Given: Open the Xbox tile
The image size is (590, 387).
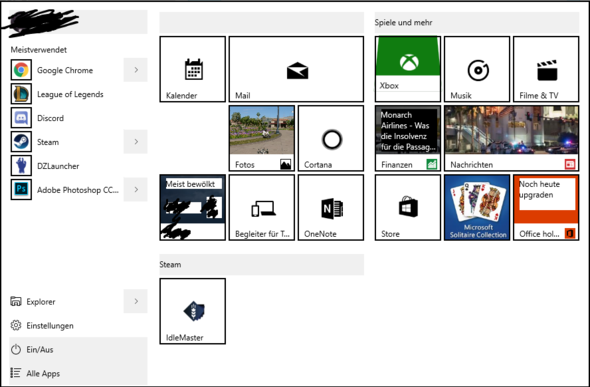Looking at the screenshot, I should pyautogui.click(x=408, y=69).
